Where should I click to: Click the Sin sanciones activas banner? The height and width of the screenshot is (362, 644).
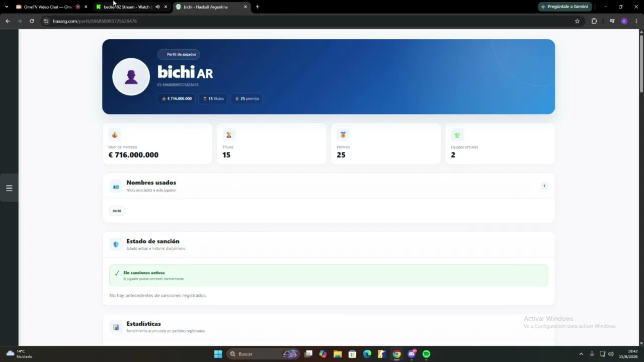329,276
